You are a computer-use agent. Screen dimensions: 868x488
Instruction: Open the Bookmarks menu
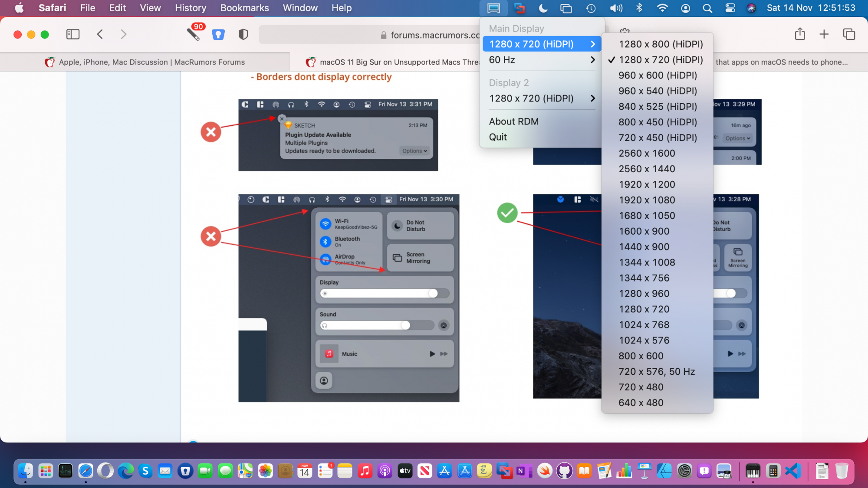pyautogui.click(x=244, y=8)
